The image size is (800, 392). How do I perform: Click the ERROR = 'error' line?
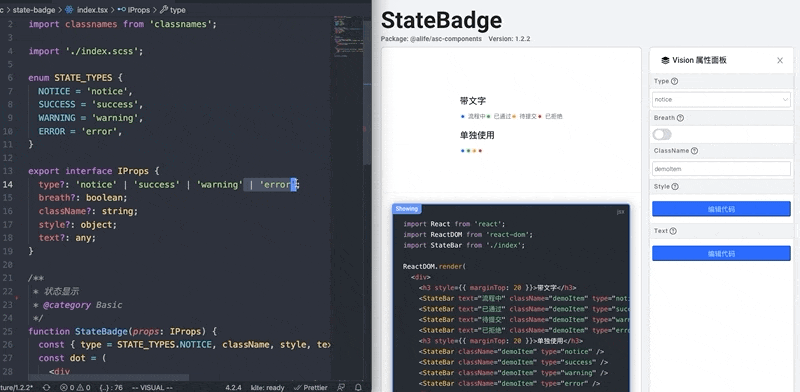point(80,131)
